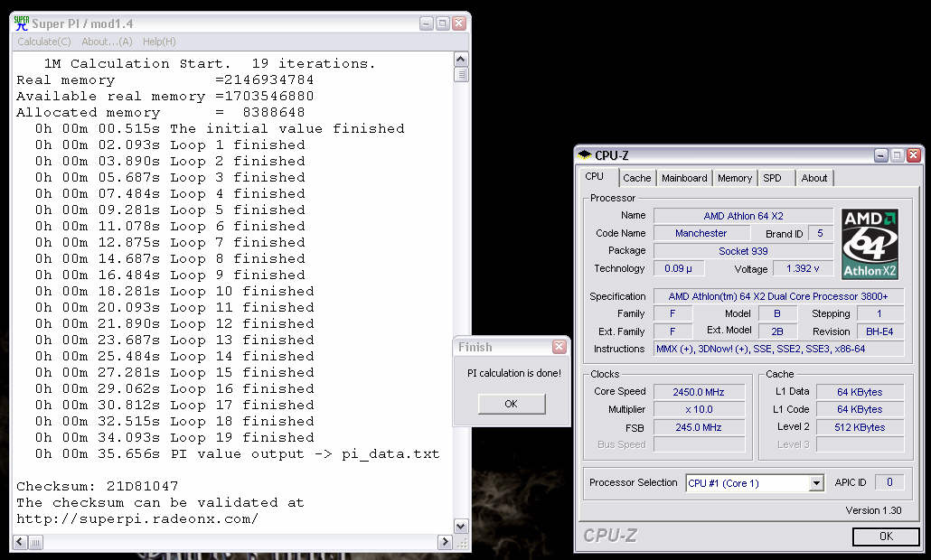931x560 pixels.
Task: Click the Super PI vertical scrollbar thumb
Action: [461, 75]
